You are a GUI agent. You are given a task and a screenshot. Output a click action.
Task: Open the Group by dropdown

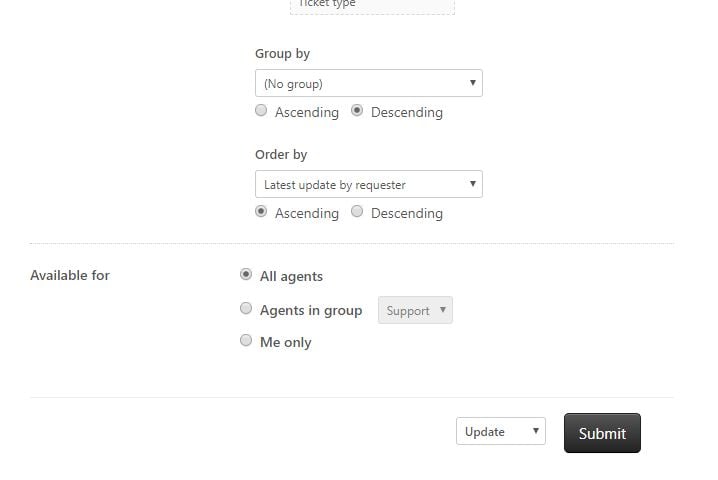coord(369,83)
